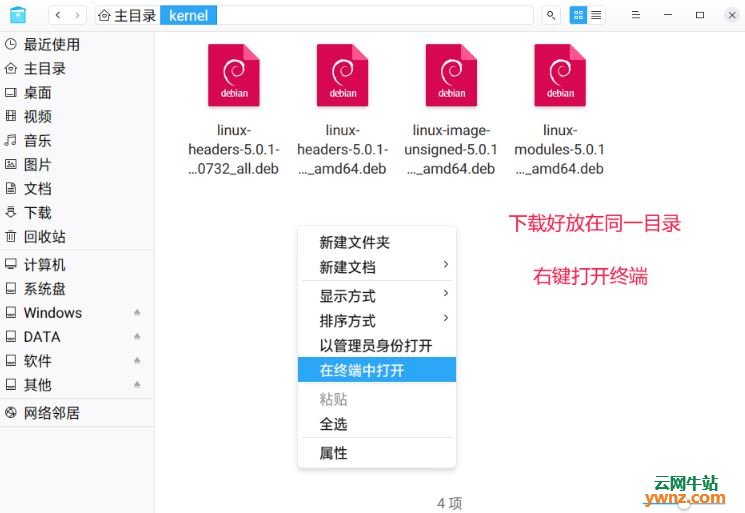Screen dimensions: 745x513
Task: Eject the 软件 drive
Action: pyautogui.click(x=137, y=361)
